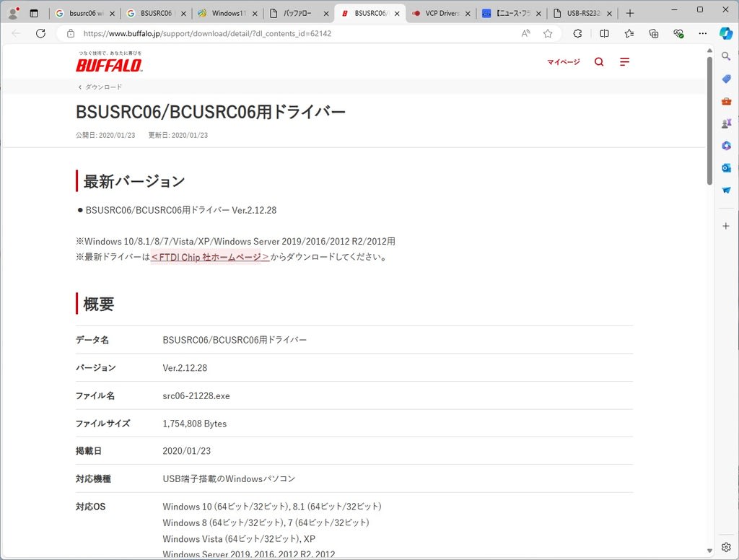739x560 pixels.
Task: Close the VCP Drivers tab
Action: (468, 14)
